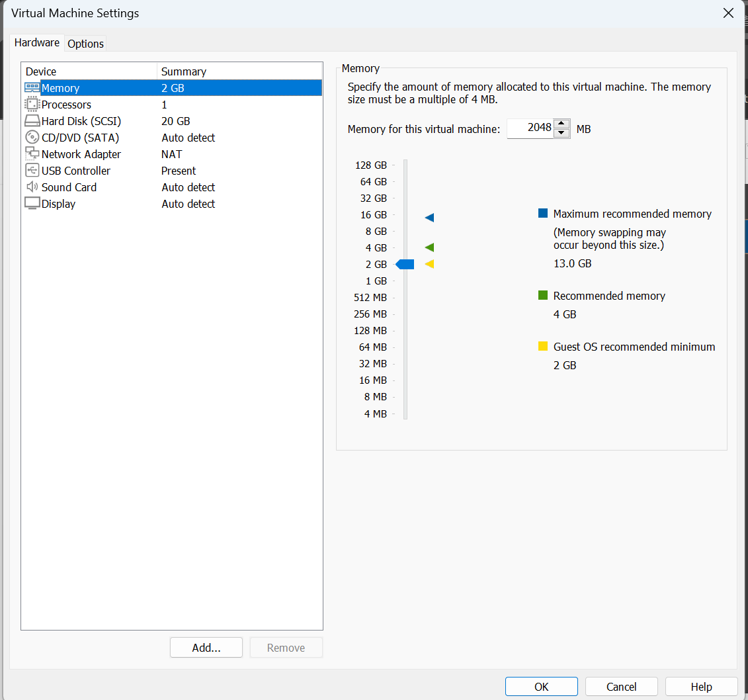Click the 512 MB slider scale label

click(370, 297)
